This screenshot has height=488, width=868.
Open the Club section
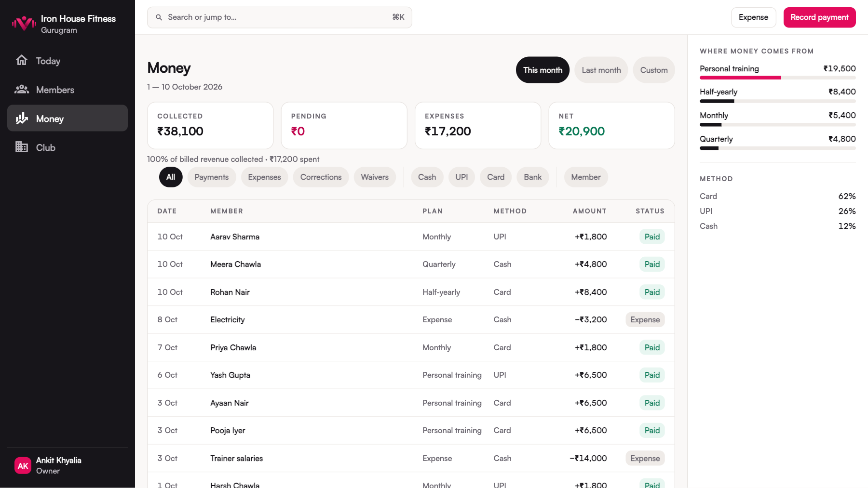(68, 147)
